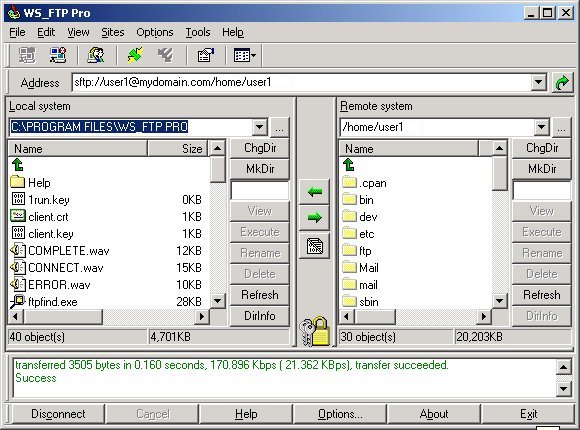The height and width of the screenshot is (430, 580).
Task: Select the Help folder in local list
Action: (x=31, y=182)
